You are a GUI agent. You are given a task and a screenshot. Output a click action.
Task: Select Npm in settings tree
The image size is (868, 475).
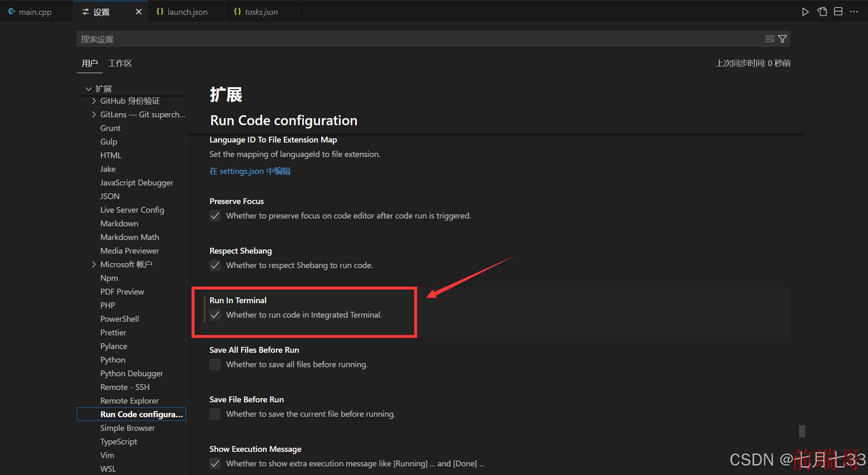coord(131,278)
